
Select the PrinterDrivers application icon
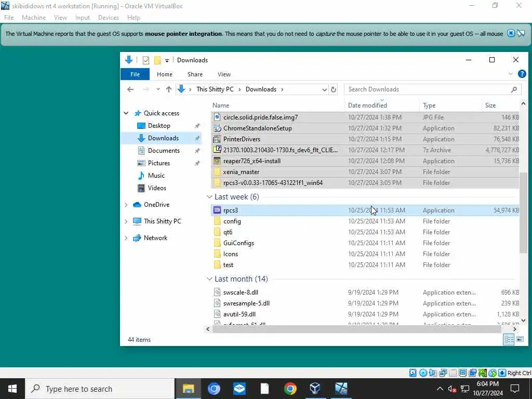pos(217,139)
